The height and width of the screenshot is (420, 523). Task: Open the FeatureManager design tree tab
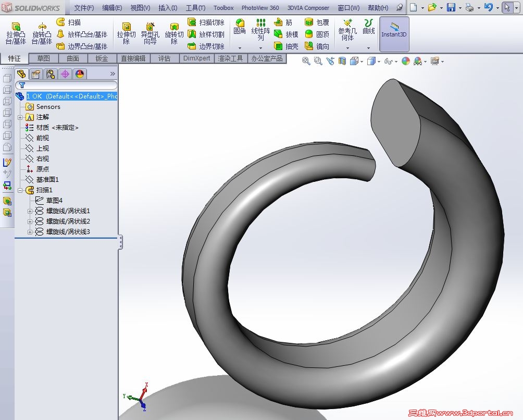click(21, 74)
